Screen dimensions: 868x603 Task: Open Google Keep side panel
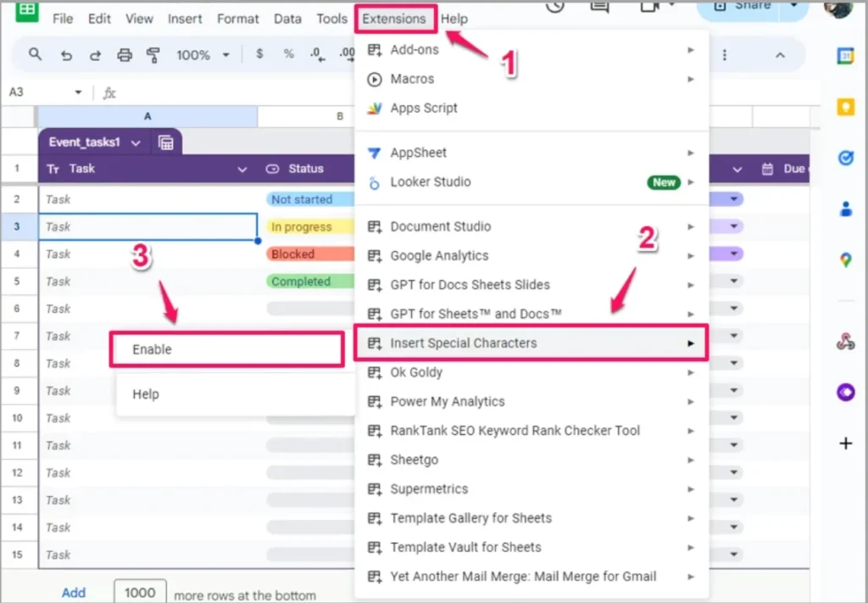(845, 107)
